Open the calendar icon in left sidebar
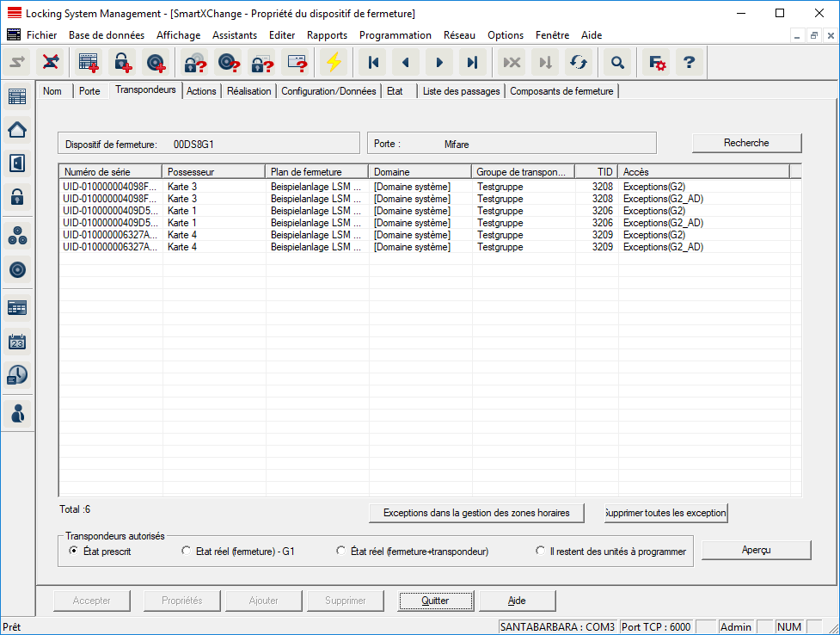This screenshot has width=840, height=635. 17,341
